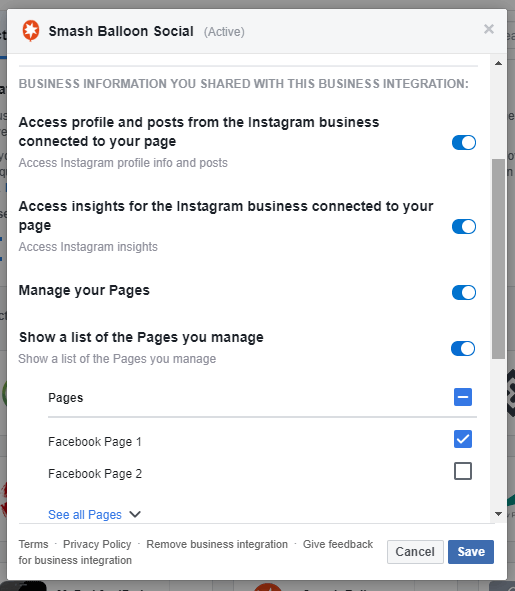The image size is (515, 591).
Task: Toggle Show a list of the Pages you manage
Action: coord(463,348)
